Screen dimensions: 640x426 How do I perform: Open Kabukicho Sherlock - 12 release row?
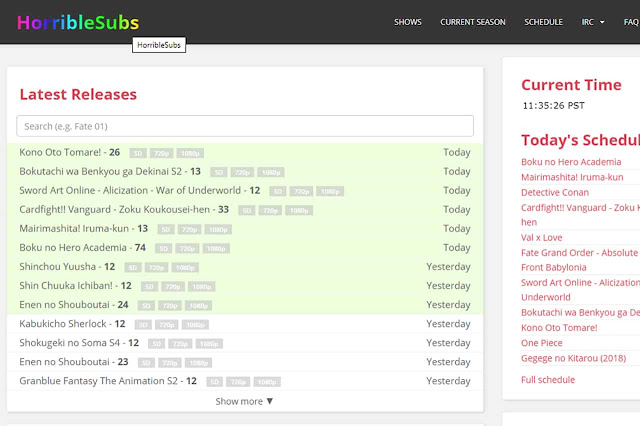point(245,324)
